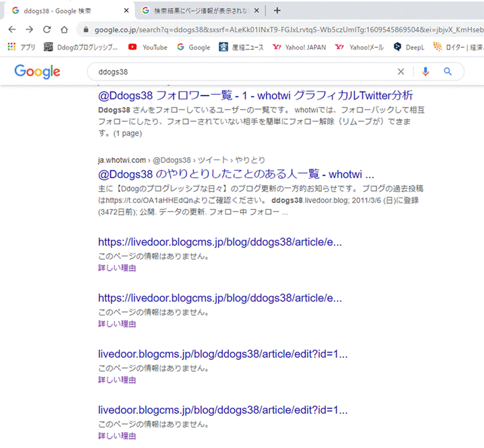Viewport: 484px width, 448px height.
Task: Open the Yahoo! JAPAN bookmark
Action: pos(299,47)
